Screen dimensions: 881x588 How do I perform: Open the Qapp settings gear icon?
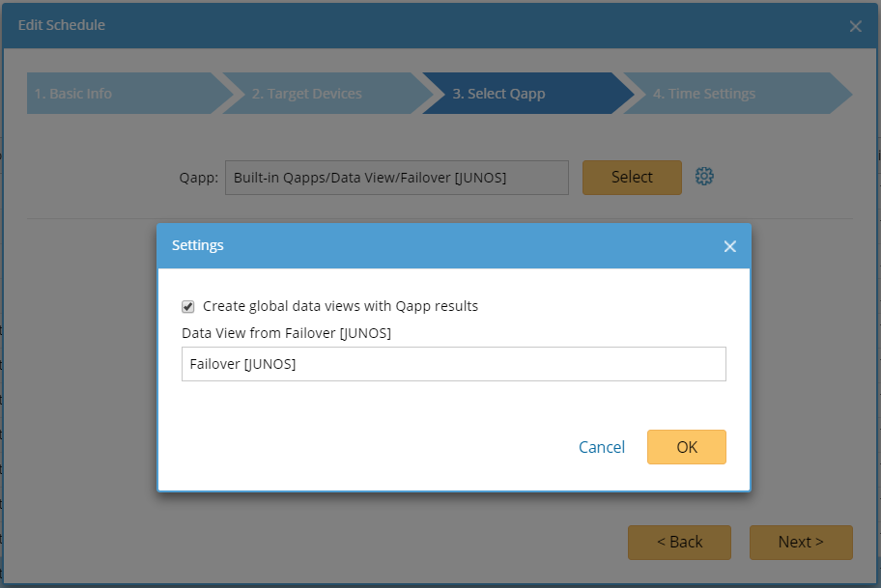tap(704, 176)
